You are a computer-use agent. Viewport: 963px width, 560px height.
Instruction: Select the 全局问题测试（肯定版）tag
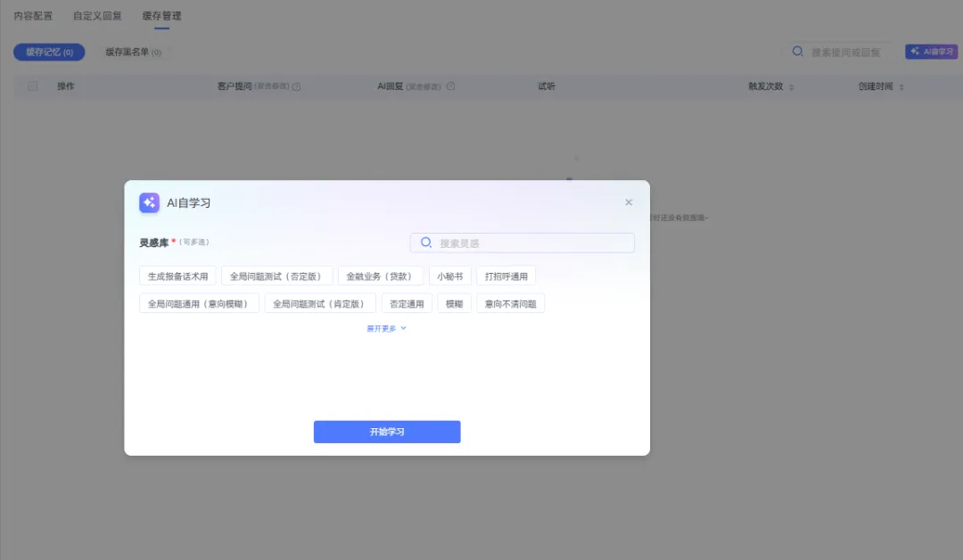point(320,303)
